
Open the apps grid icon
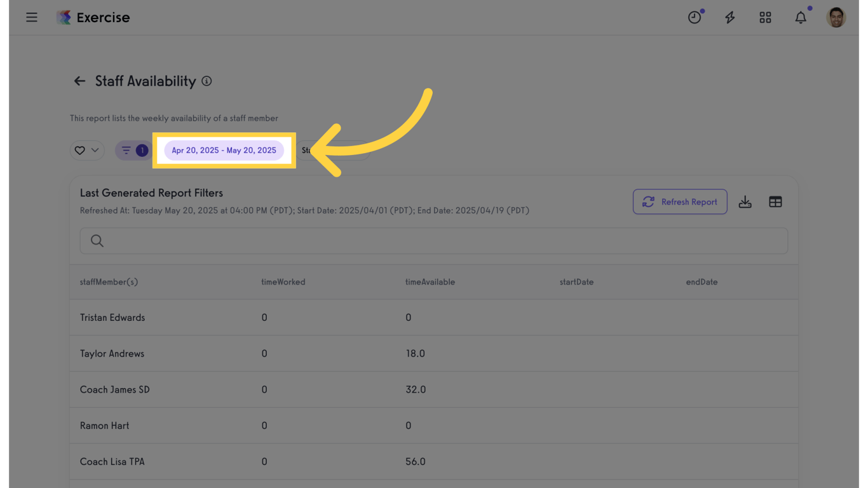point(765,17)
